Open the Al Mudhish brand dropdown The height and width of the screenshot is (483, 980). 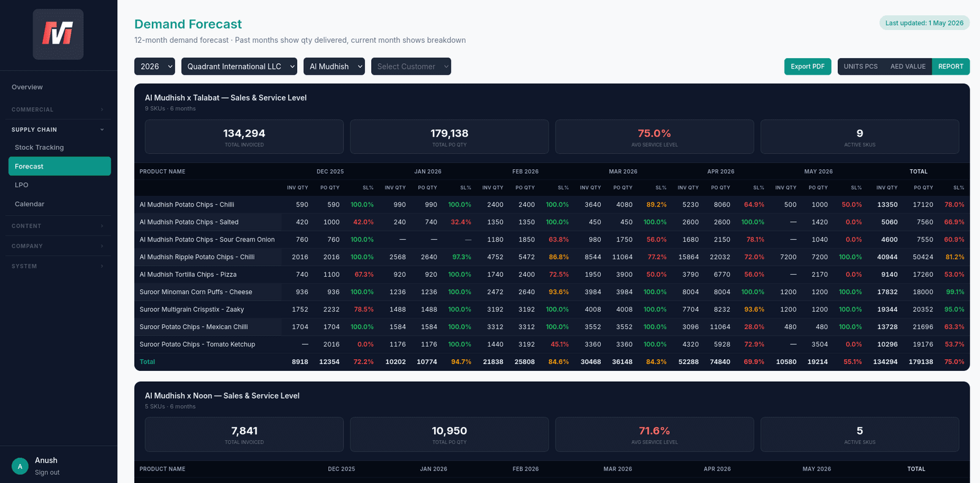334,66
